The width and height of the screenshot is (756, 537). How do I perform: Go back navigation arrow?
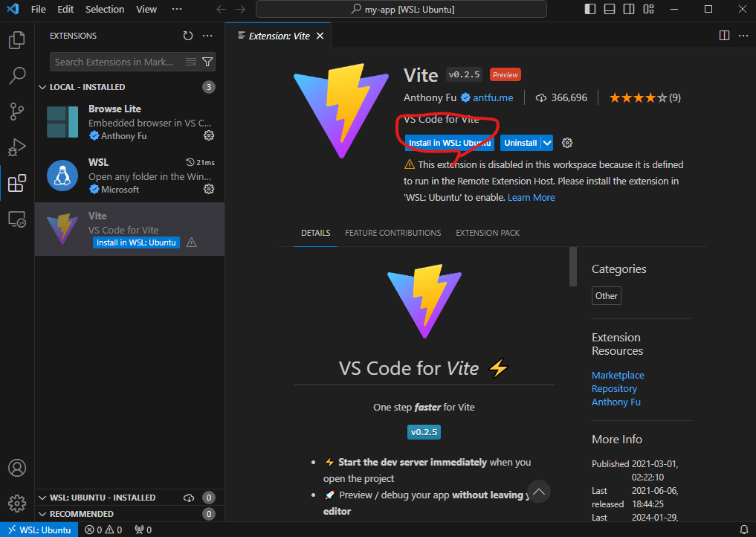(222, 9)
